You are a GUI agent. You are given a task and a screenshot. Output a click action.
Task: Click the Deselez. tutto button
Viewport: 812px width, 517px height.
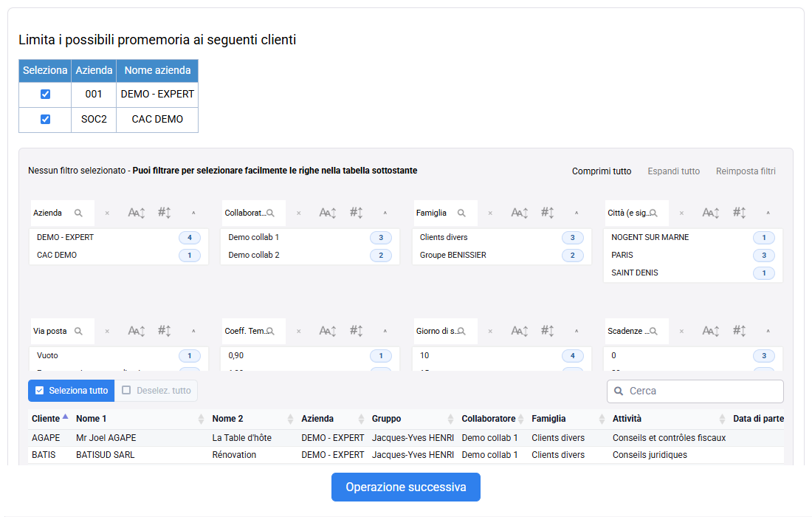click(156, 391)
